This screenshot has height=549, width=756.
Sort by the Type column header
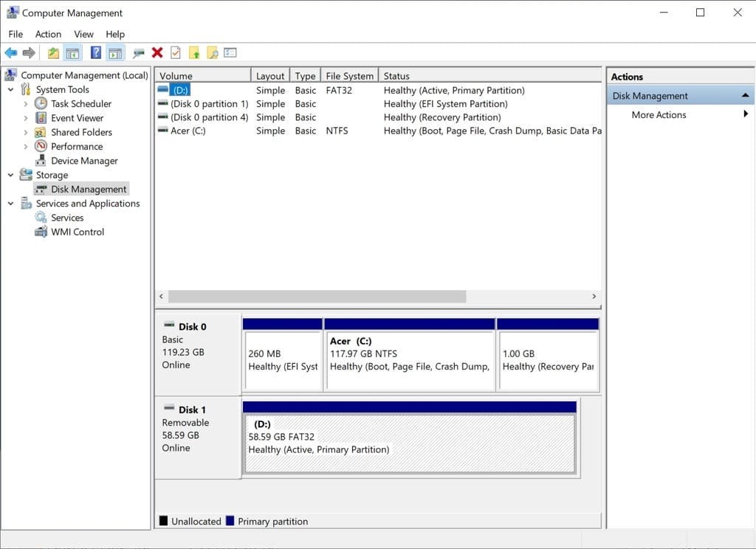pyautogui.click(x=305, y=76)
